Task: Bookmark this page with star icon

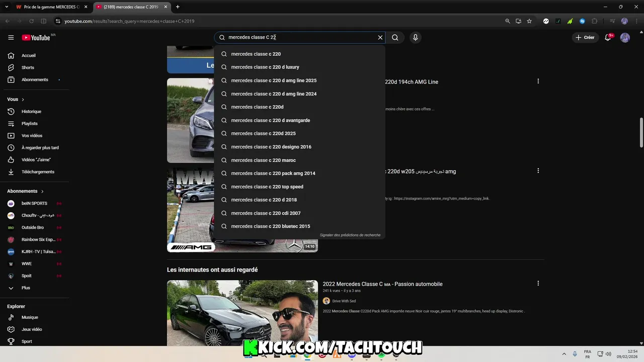Action: point(529,21)
